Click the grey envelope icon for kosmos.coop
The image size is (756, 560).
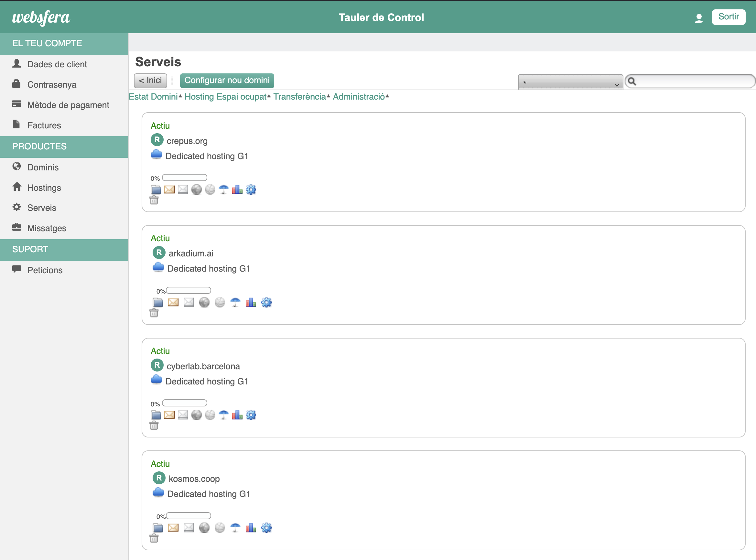pos(189,528)
